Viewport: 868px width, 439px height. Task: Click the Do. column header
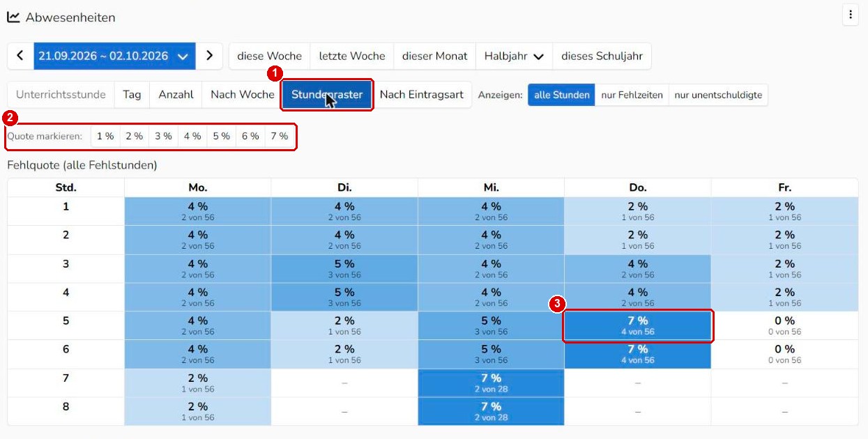(x=638, y=187)
